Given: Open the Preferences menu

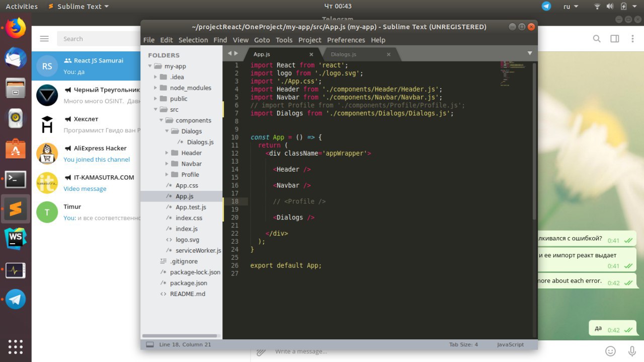Looking at the screenshot, I should [346, 40].
